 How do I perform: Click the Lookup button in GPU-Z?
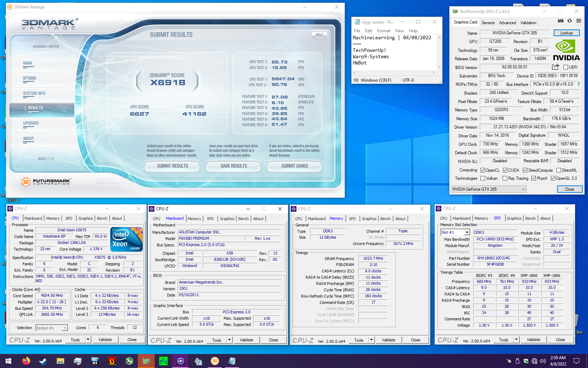tap(566, 33)
